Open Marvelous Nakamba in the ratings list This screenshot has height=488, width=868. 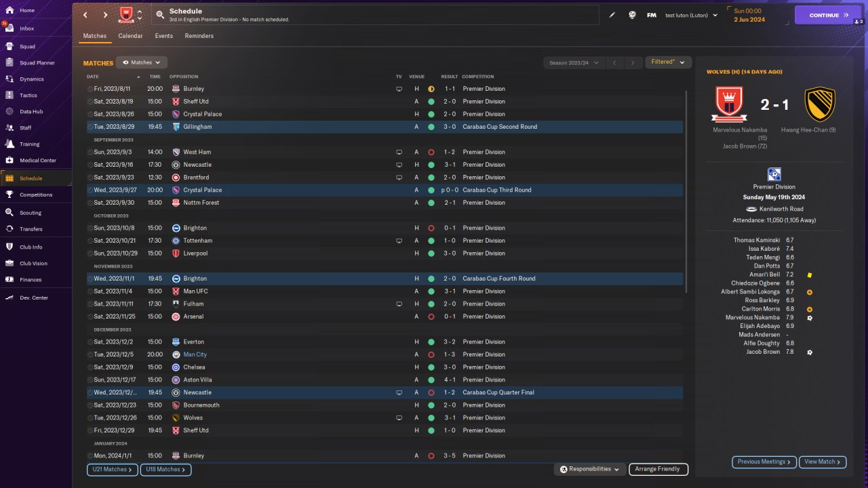coord(753,317)
